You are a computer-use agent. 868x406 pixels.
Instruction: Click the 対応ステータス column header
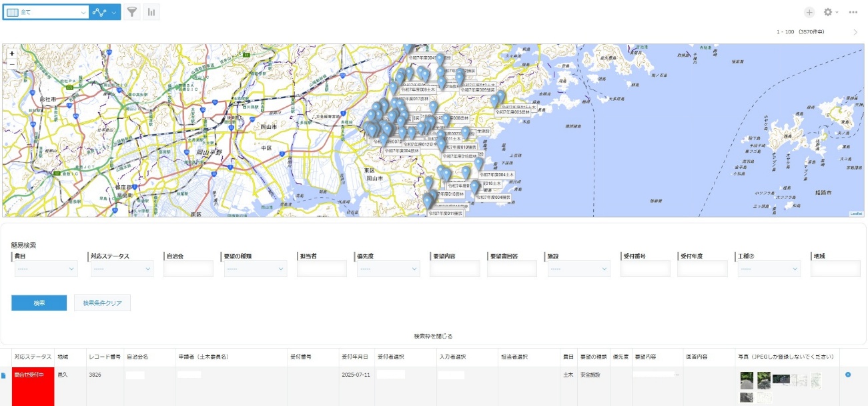pyautogui.click(x=33, y=357)
